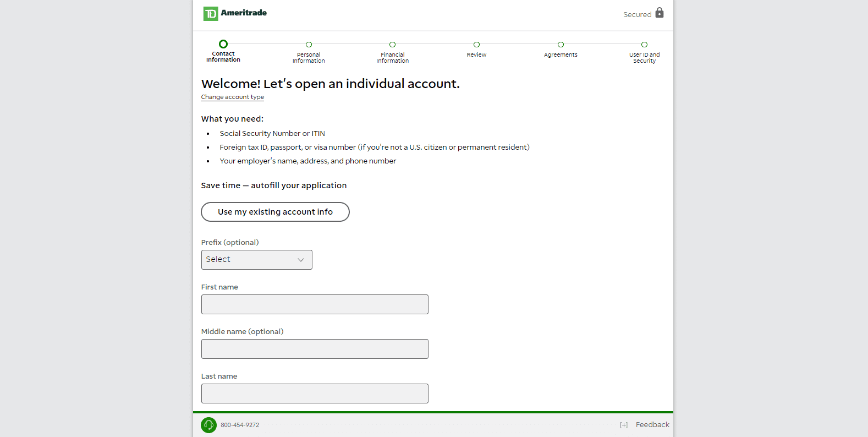Viewport: 868px width, 437px height.
Task: Click the Foreign tax ID bullet text
Action: coord(375,148)
